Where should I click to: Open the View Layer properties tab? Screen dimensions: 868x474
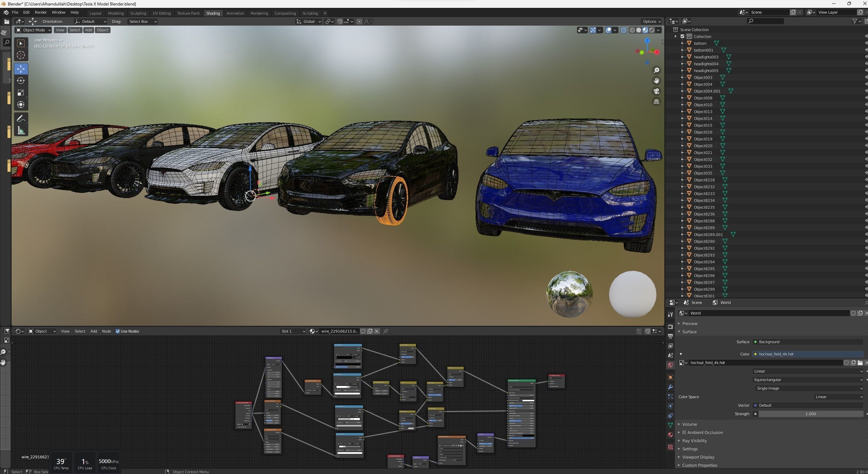[x=670, y=346]
